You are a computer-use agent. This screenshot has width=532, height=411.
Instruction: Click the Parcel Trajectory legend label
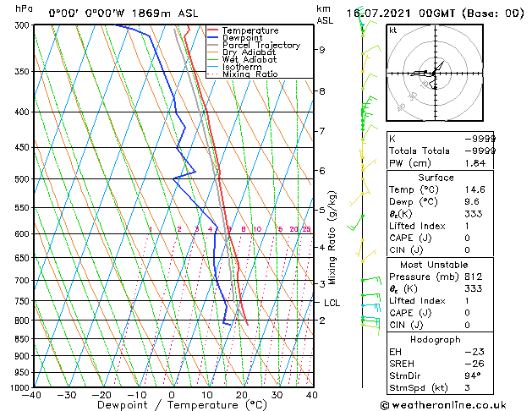point(261,45)
